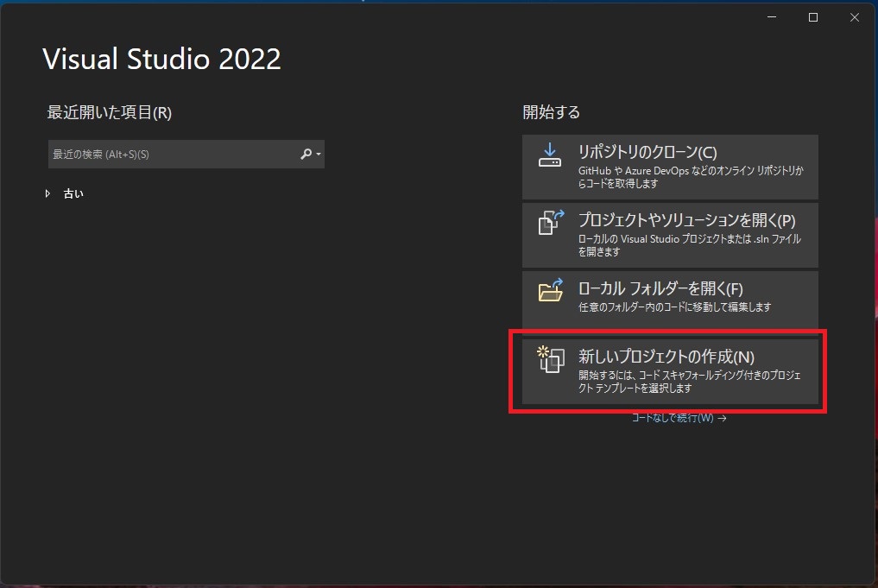
Task: Maximize the Visual Studio start window
Action: (x=813, y=17)
